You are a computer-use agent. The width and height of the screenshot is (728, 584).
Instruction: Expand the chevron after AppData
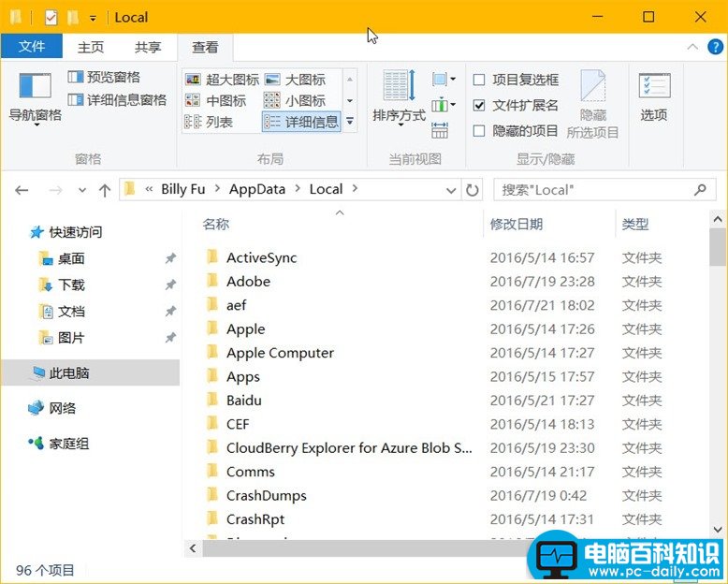click(298, 189)
